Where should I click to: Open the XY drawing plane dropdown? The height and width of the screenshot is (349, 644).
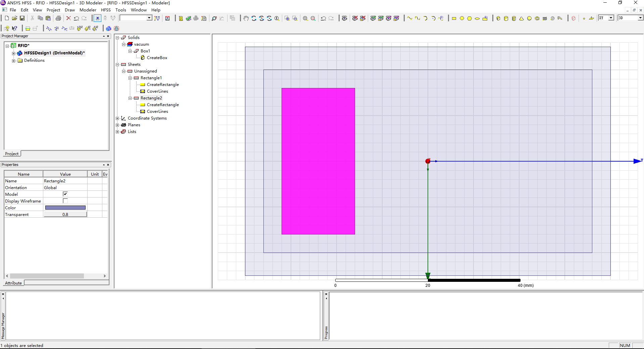[x=611, y=18]
